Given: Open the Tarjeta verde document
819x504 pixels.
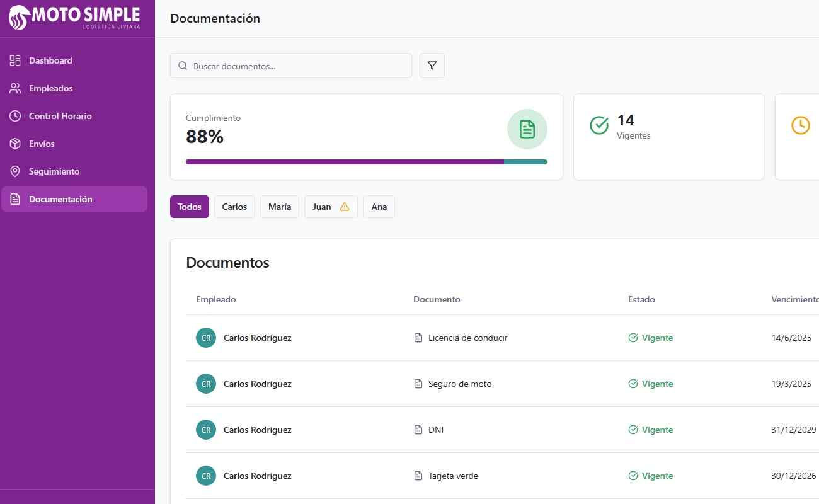Looking at the screenshot, I should point(453,476).
